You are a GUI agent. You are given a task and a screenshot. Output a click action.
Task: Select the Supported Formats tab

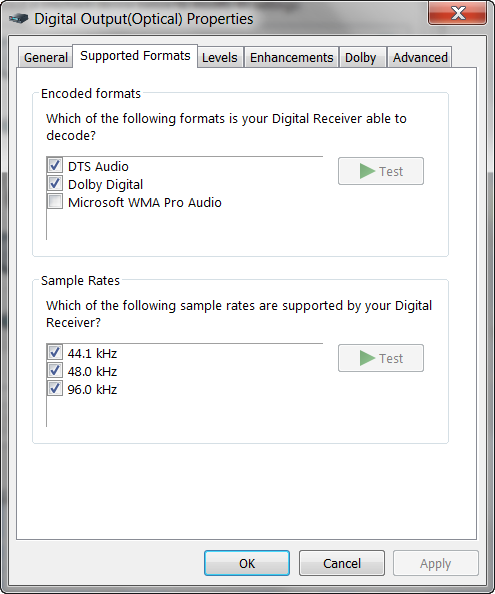click(x=135, y=56)
